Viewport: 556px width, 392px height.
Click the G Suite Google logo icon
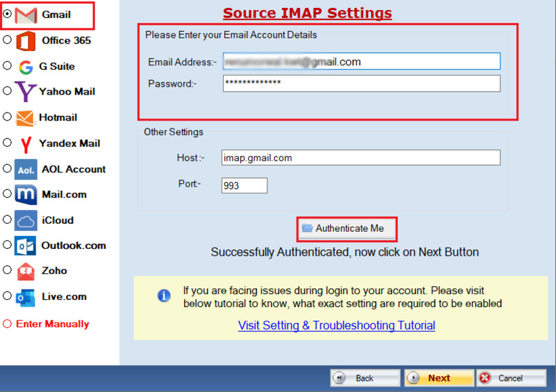coord(26,67)
